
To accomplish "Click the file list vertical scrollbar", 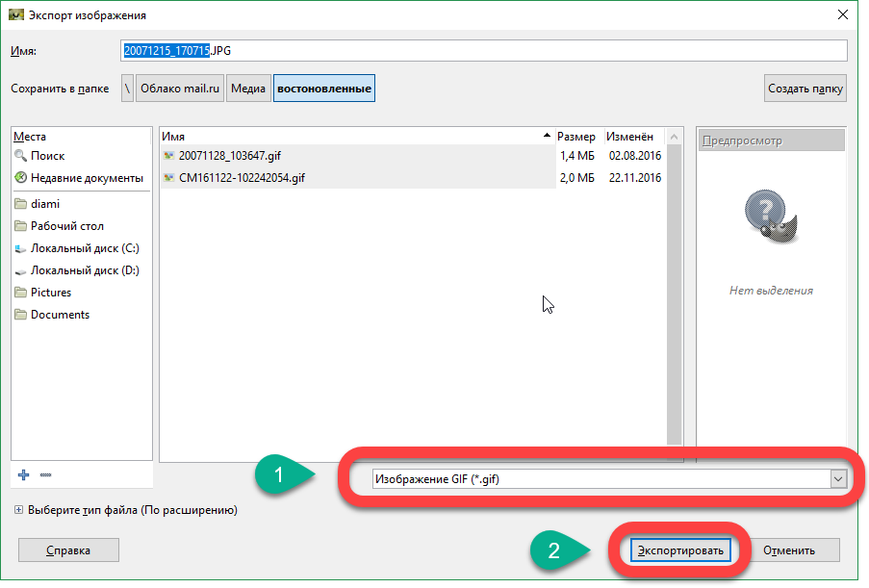I will coord(674,289).
